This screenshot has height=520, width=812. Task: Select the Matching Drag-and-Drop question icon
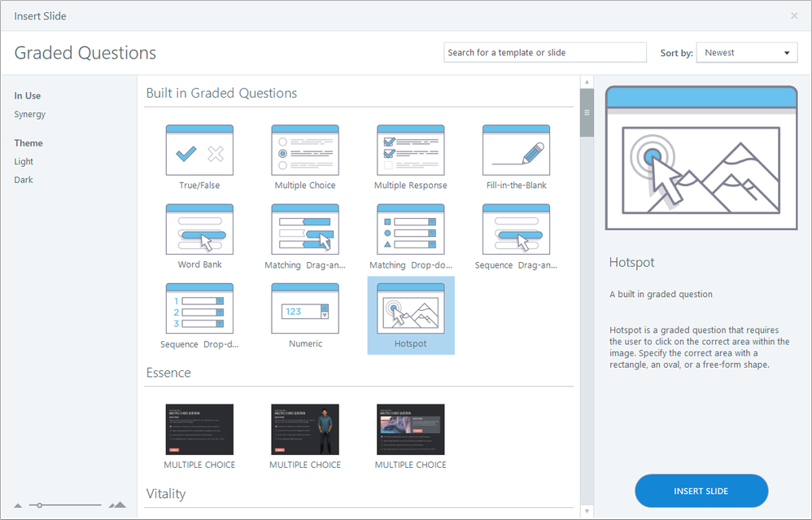coord(305,229)
